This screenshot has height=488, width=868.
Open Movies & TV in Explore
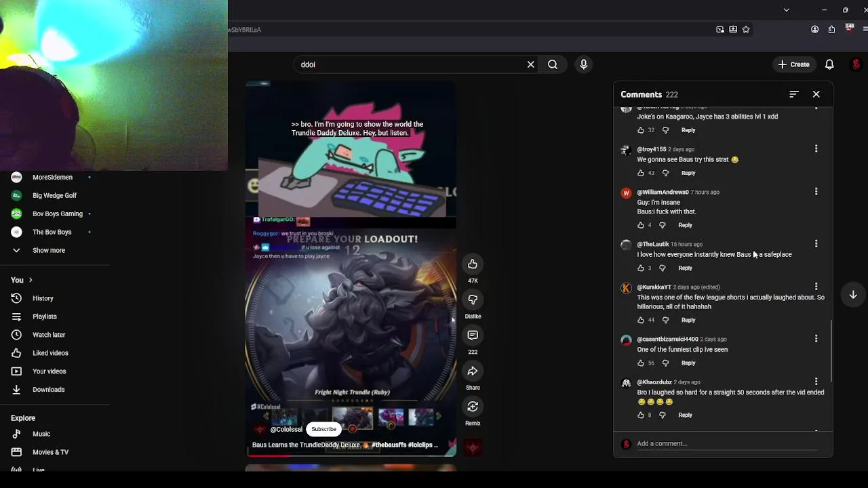coord(49,452)
